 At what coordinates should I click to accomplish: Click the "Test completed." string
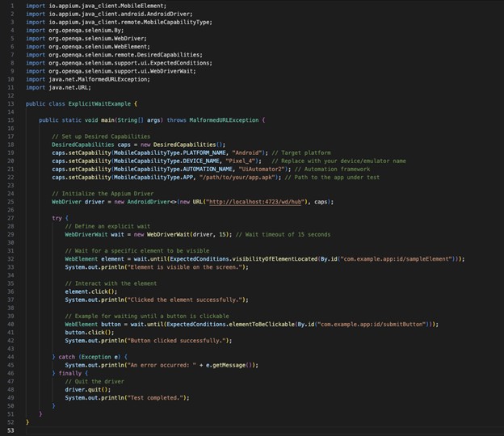155,398
